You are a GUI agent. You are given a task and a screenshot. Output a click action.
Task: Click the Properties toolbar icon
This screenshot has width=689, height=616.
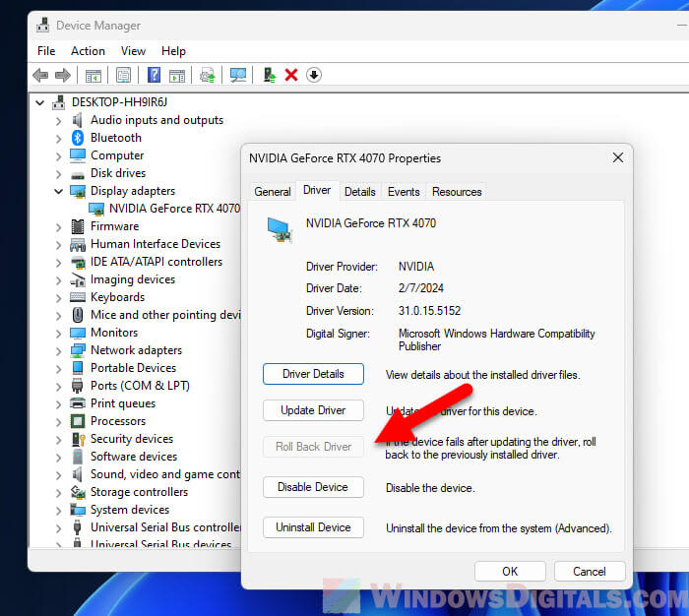[x=123, y=75]
